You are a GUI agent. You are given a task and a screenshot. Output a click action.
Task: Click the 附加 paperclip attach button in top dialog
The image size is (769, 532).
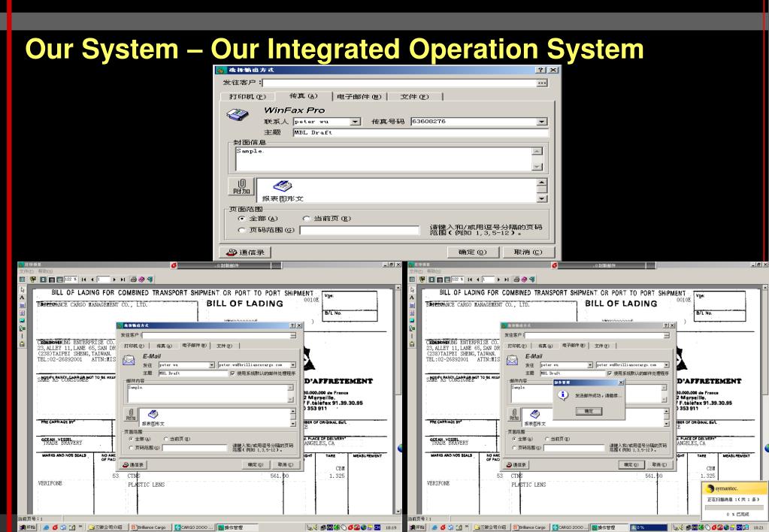241,187
